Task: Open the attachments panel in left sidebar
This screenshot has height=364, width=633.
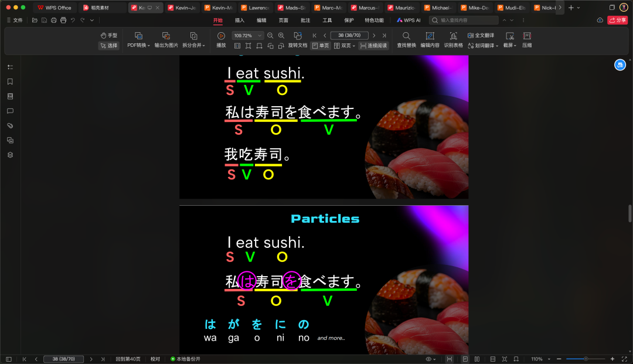Action: coord(10,125)
